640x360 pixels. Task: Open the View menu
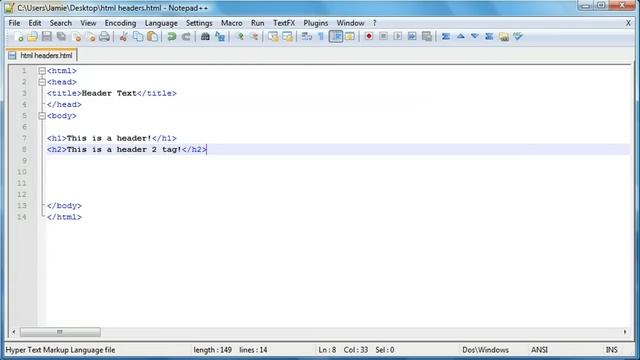88,23
